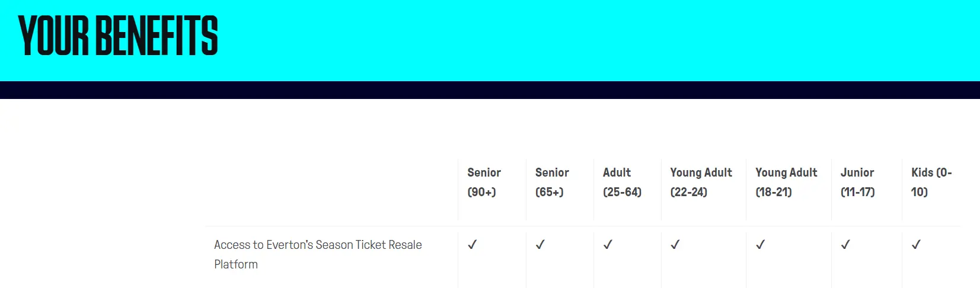Click the checkmark under Young Adult (22-24)
The height and width of the screenshot is (288, 980).
675,245
